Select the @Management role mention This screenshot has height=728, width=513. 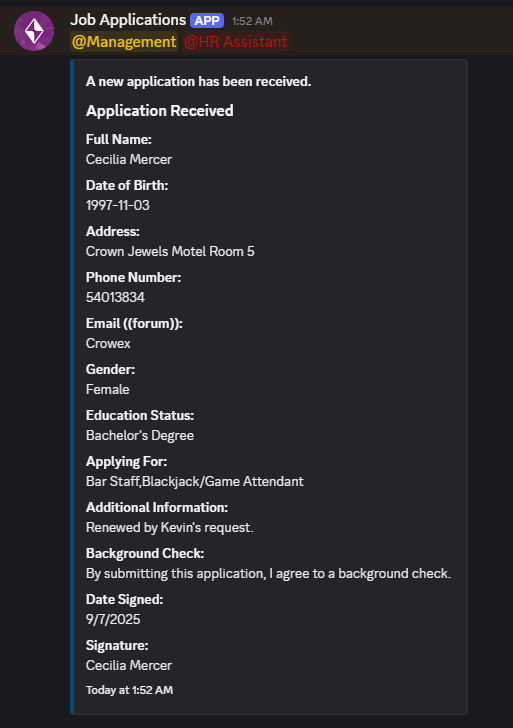pos(124,42)
